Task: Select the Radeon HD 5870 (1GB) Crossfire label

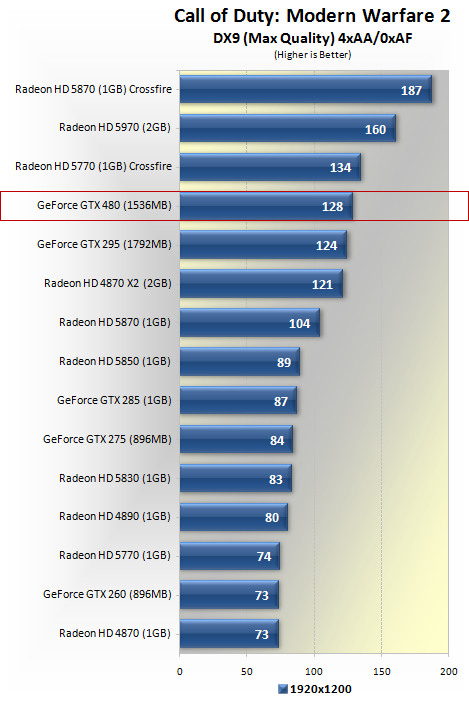Action: tap(93, 89)
